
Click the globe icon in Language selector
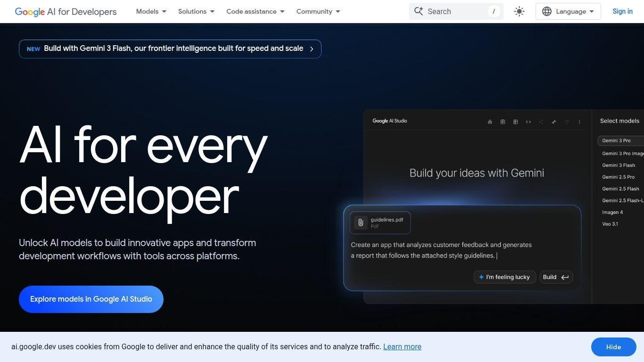tap(546, 11)
